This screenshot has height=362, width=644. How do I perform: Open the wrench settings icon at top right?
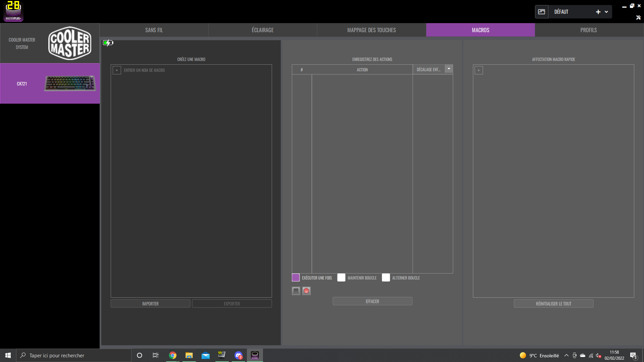pyautogui.click(x=638, y=17)
